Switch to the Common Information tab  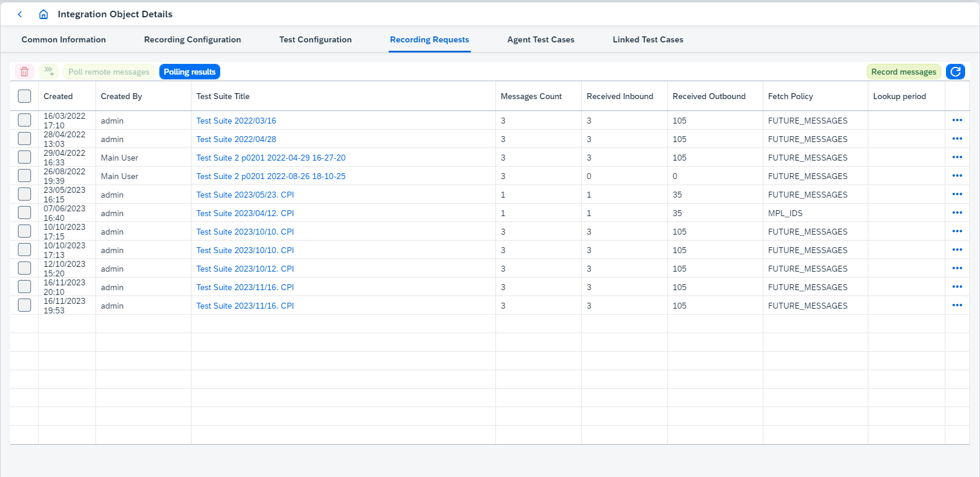(x=64, y=39)
